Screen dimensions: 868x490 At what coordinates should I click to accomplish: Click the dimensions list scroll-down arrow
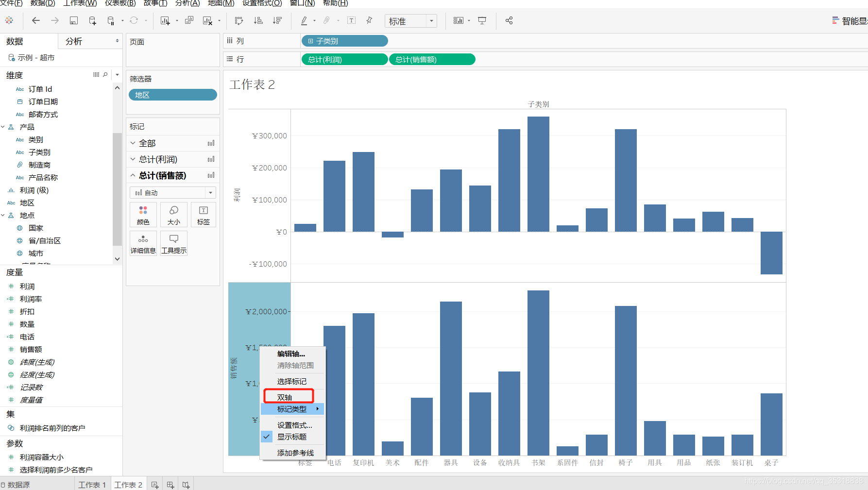tap(117, 259)
